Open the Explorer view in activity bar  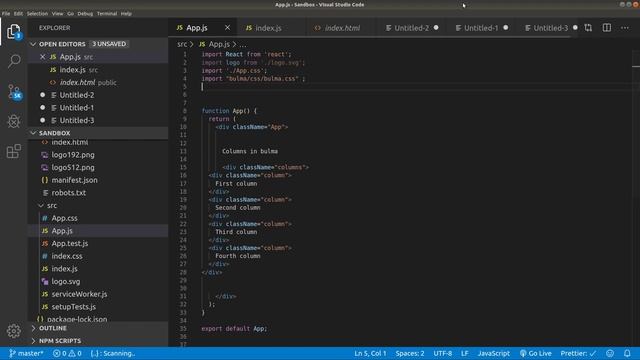coord(13,32)
